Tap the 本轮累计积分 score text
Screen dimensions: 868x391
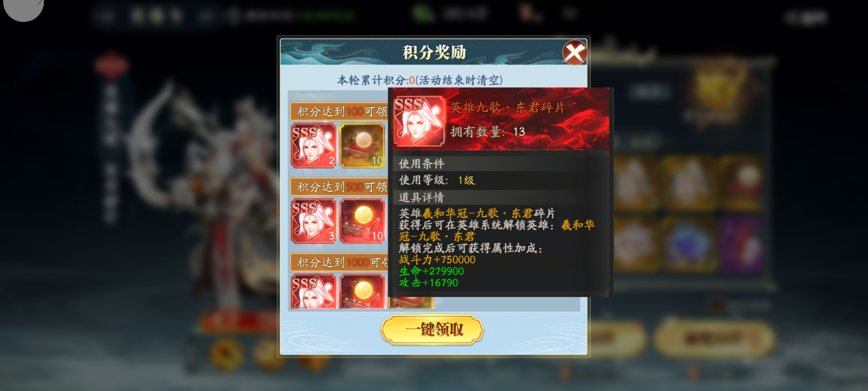(x=420, y=80)
